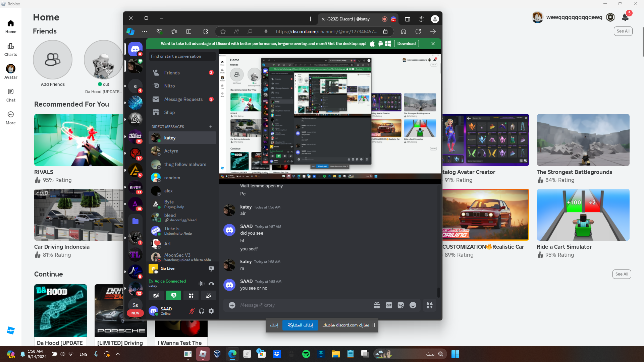Open Spotify from the taskbar
This screenshot has width=644, height=362.
(x=306, y=354)
